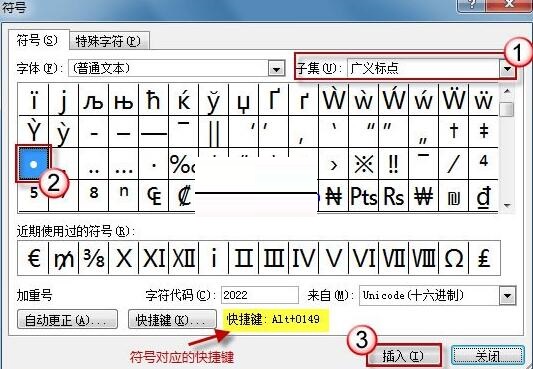Select the Pts peseta symbol
This screenshot has height=369, width=533.
pyautogui.click(x=363, y=196)
